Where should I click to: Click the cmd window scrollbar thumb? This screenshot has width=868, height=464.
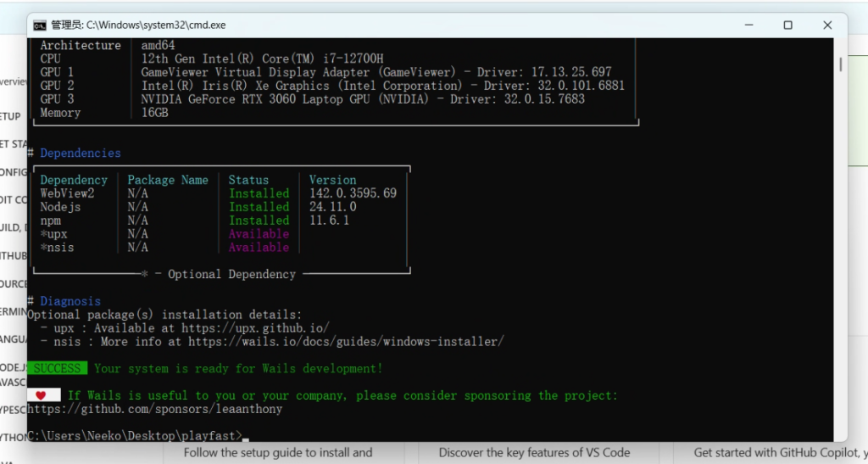click(840, 64)
